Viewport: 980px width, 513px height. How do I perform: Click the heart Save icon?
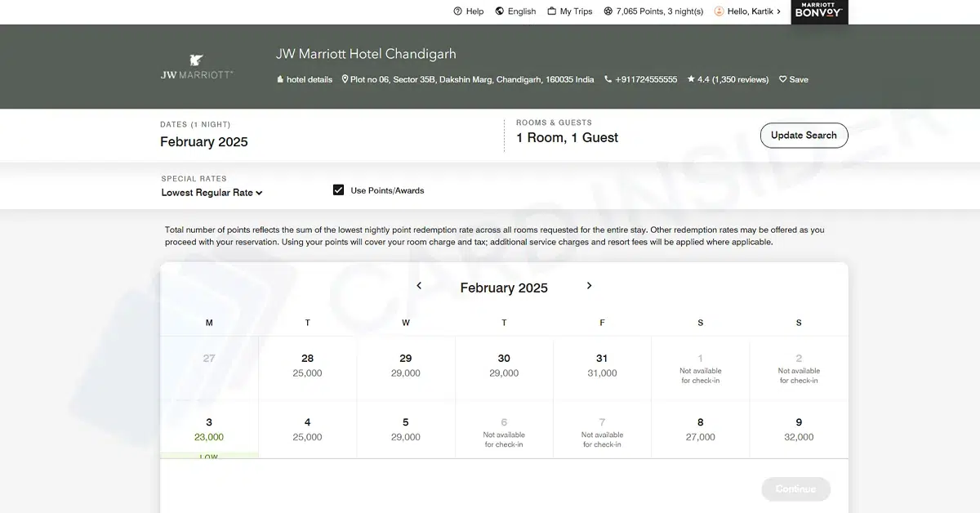(x=782, y=79)
